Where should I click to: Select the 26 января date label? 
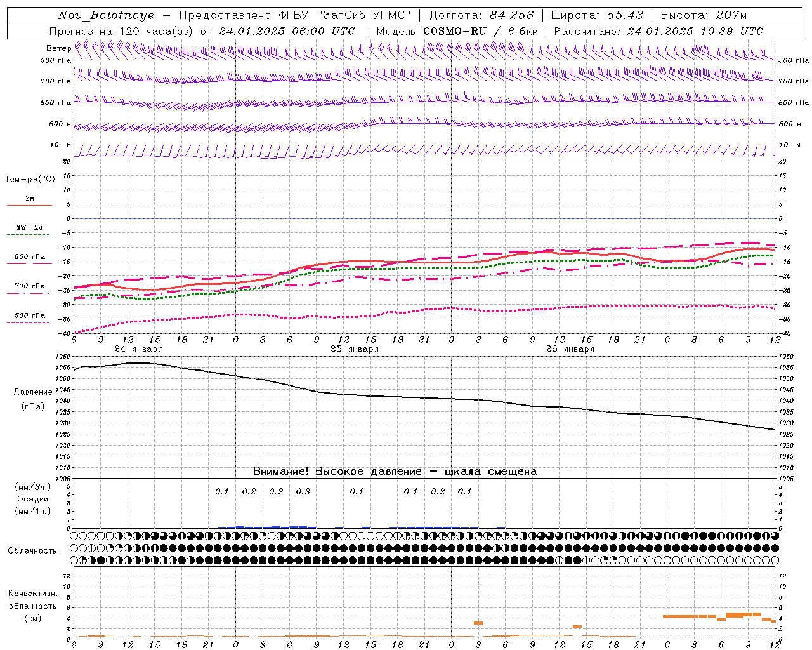[x=570, y=349]
